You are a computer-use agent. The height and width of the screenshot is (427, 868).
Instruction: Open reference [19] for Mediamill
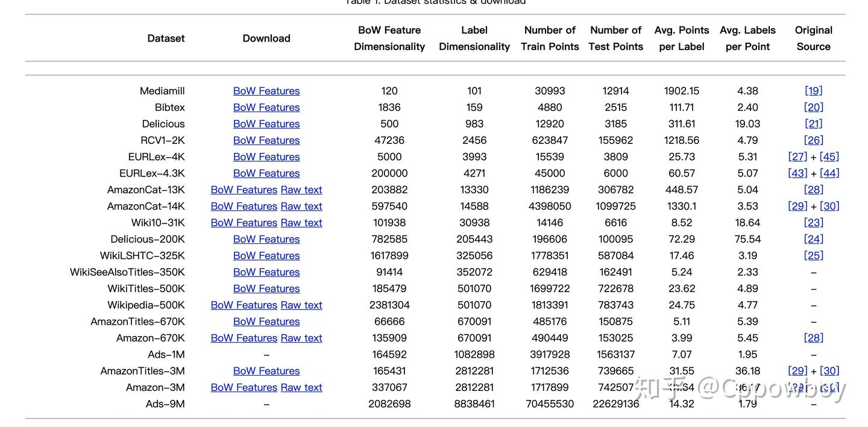[813, 91]
